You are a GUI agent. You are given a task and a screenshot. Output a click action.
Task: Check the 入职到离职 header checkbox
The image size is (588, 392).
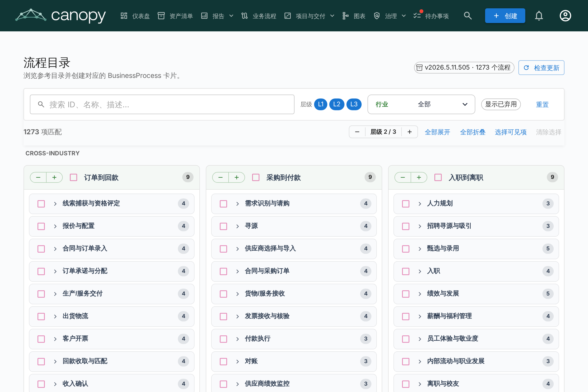pyautogui.click(x=438, y=177)
